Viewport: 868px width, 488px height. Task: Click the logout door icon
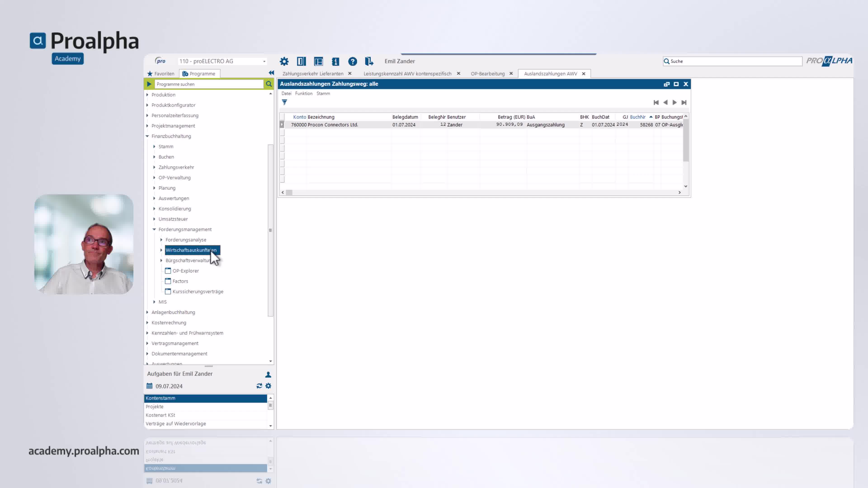[369, 61]
